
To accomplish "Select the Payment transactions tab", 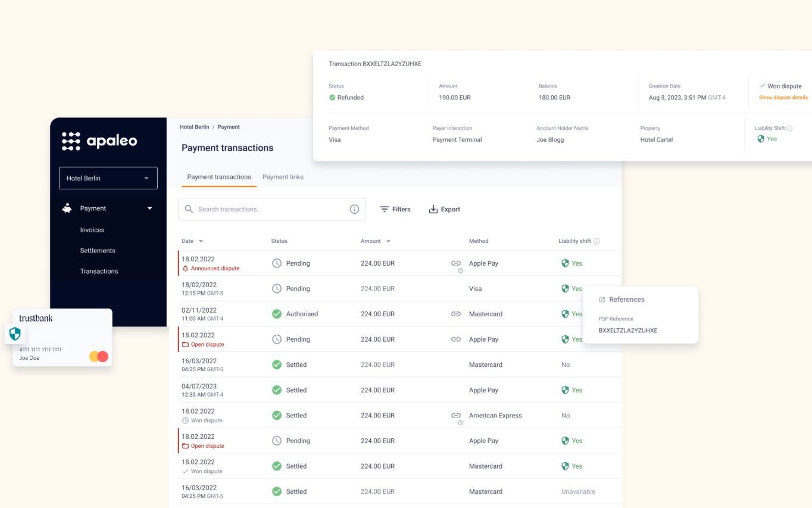I will [x=219, y=177].
